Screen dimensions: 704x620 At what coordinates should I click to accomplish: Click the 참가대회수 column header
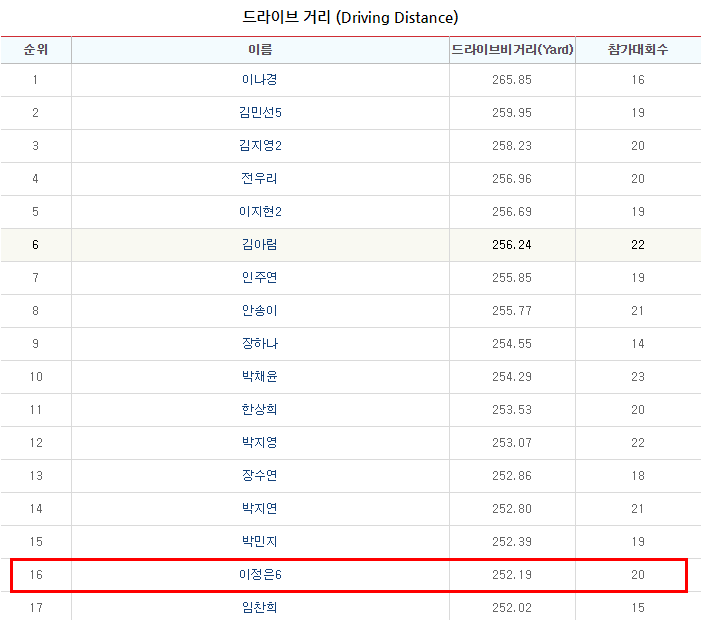coord(638,50)
